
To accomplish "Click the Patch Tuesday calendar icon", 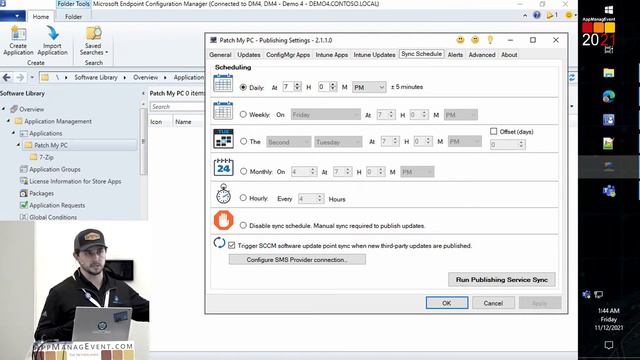I will coord(223,138).
